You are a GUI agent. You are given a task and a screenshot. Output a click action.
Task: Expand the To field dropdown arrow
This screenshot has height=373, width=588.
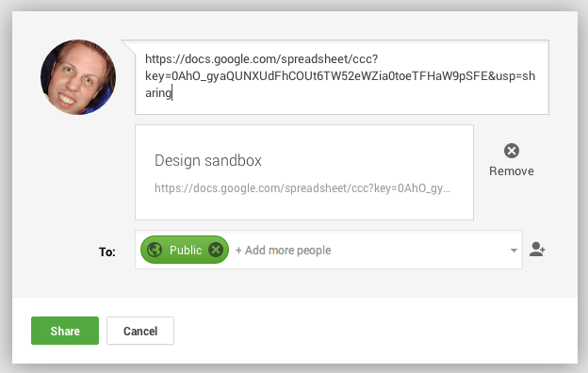tap(514, 251)
